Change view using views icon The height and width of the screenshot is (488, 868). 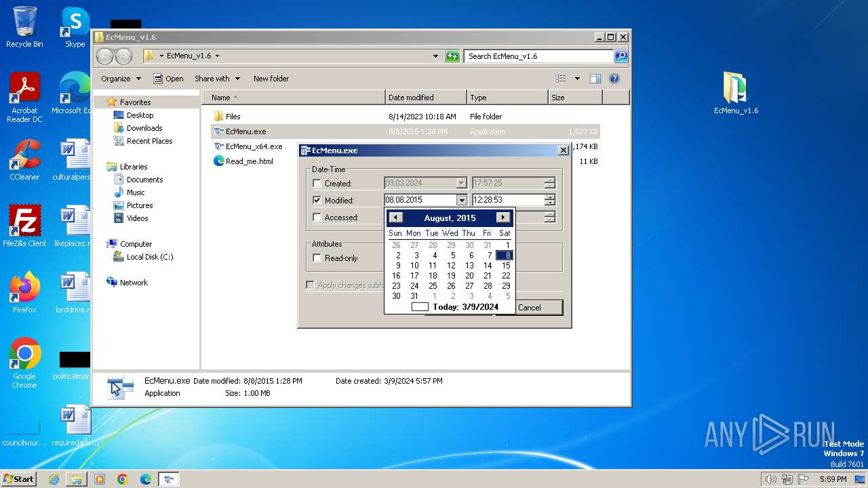(561, 79)
